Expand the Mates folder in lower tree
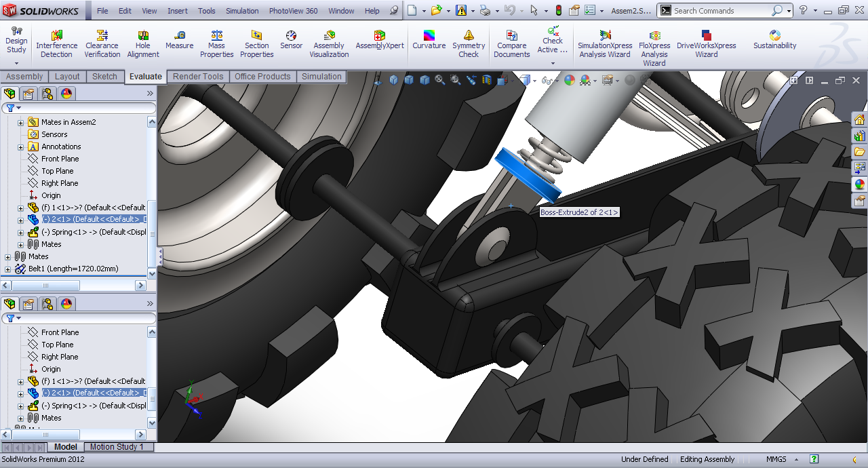 [20, 418]
